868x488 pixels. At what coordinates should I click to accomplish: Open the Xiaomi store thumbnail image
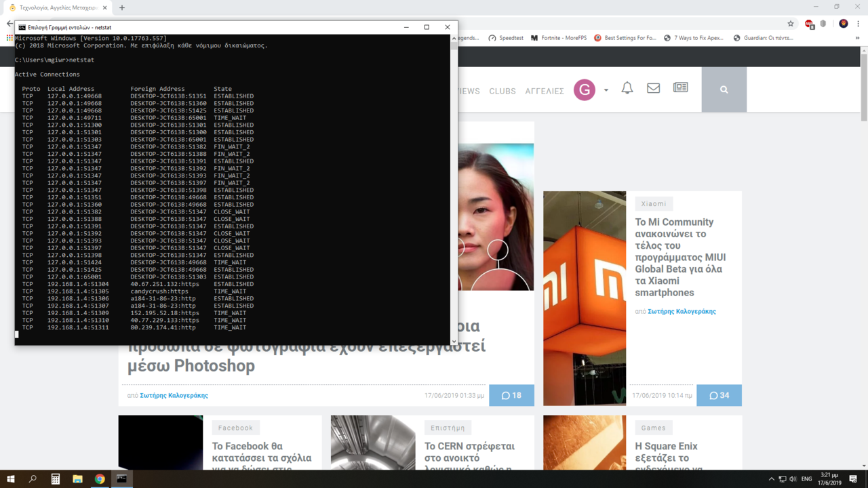(x=585, y=298)
